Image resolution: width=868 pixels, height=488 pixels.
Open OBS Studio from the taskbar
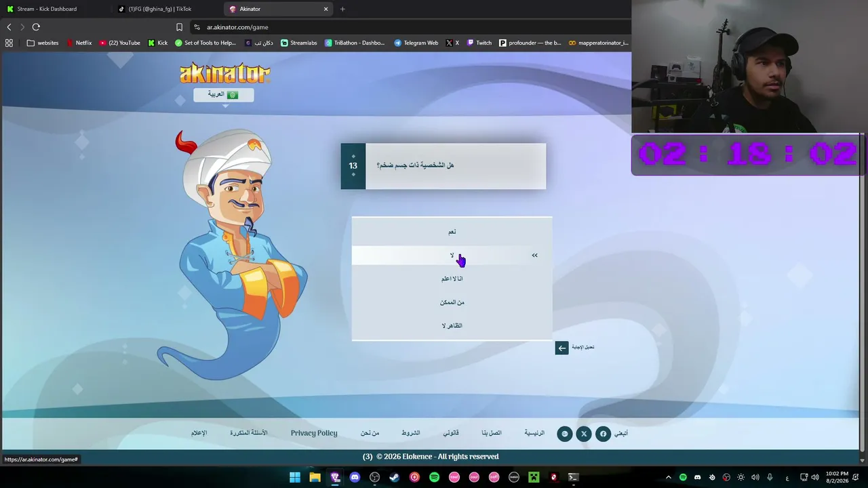coord(374,477)
